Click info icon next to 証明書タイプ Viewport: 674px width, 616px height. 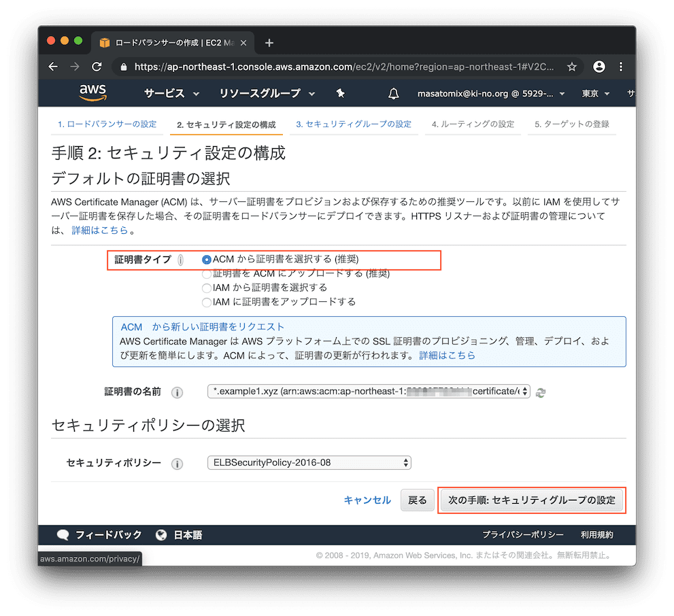(x=180, y=260)
